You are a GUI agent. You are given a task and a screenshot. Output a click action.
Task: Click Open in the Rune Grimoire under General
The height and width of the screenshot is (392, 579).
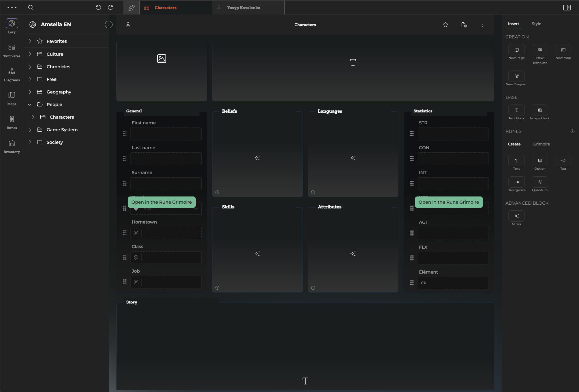[x=161, y=202]
